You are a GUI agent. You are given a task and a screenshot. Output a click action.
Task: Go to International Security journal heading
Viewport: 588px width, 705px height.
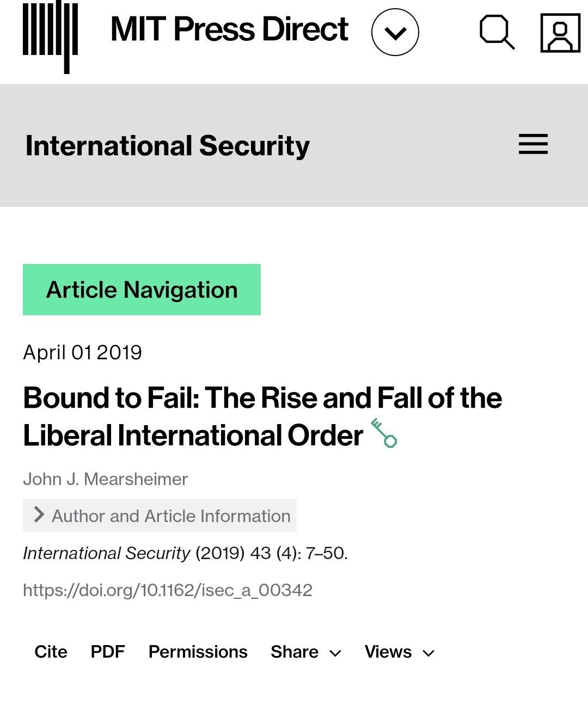pos(168,146)
